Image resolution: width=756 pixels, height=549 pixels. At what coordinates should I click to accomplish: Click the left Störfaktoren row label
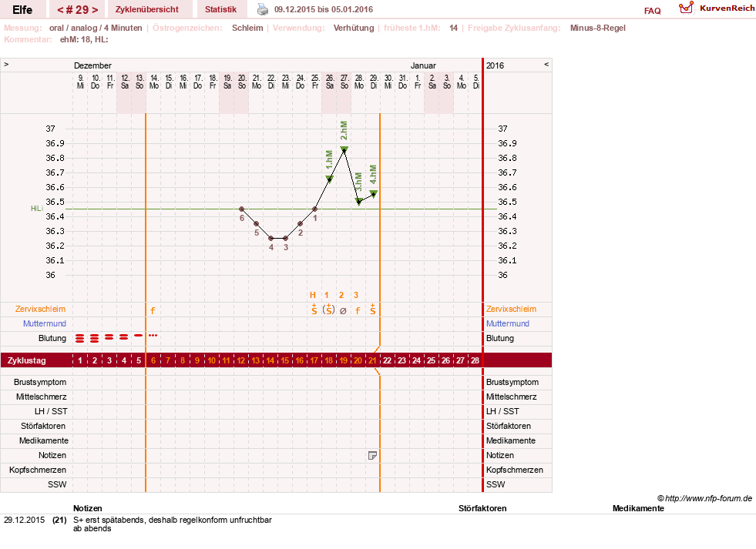(43, 427)
